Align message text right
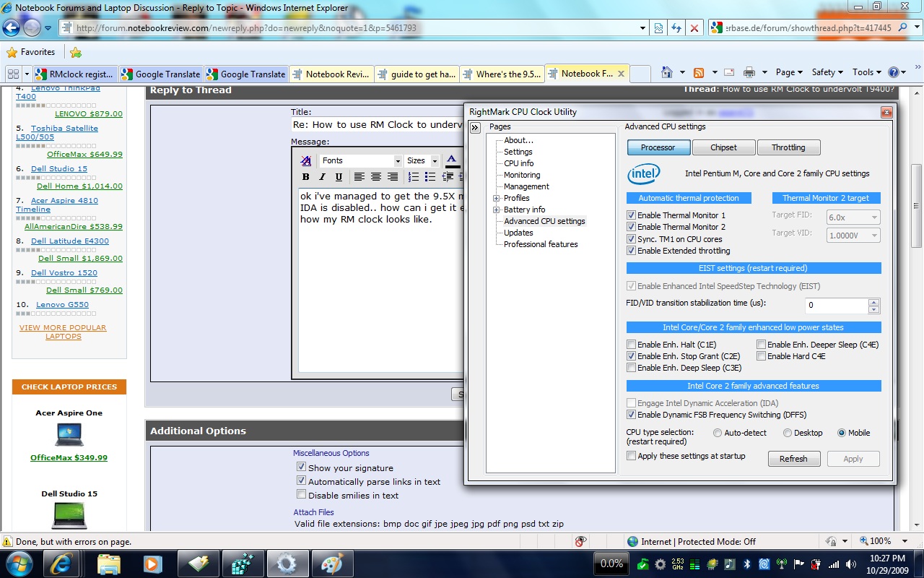 [x=393, y=177]
